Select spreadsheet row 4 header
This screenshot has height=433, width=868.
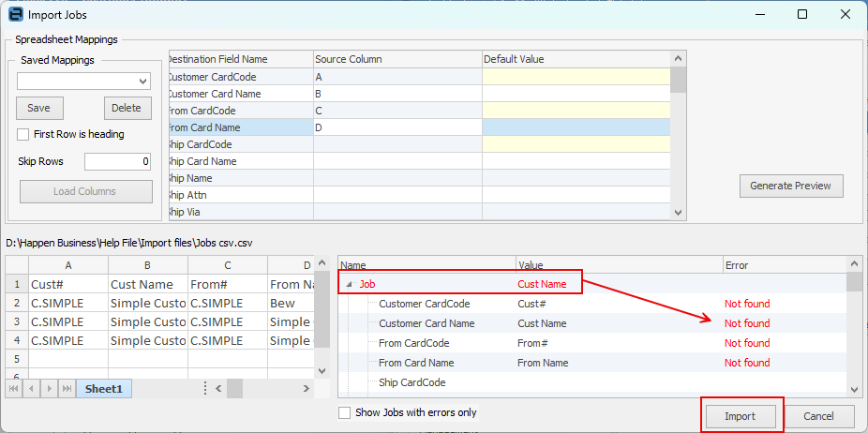tap(17, 340)
